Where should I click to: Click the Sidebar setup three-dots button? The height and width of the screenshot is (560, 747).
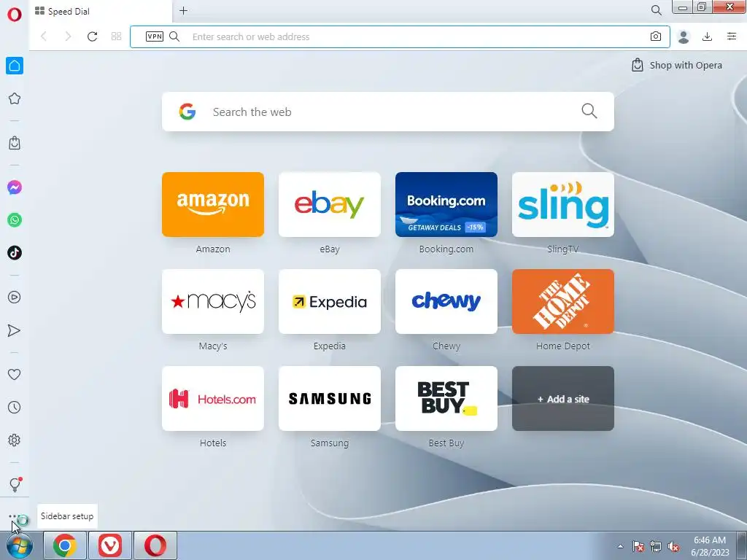click(x=13, y=516)
